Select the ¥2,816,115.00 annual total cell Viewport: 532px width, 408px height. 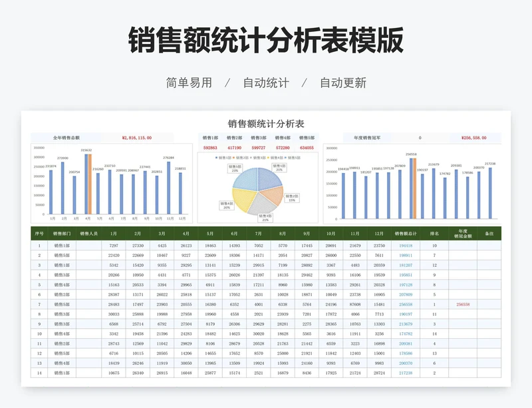(x=137, y=138)
